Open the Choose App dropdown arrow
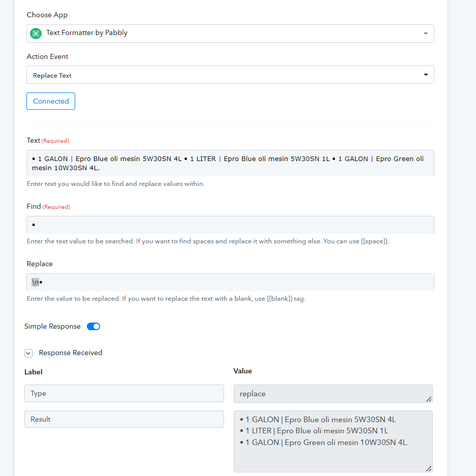The image size is (476, 476). click(x=425, y=34)
